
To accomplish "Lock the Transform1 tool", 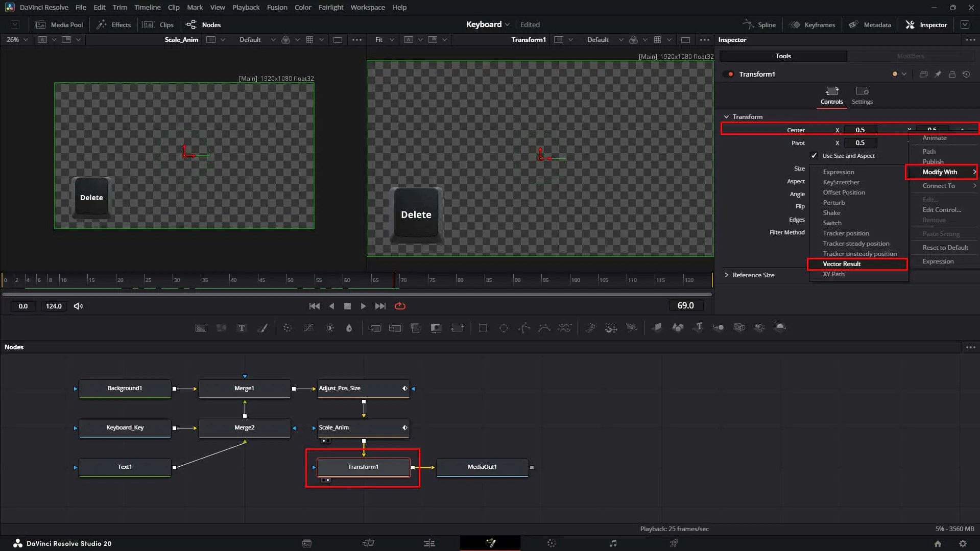I will click(952, 74).
